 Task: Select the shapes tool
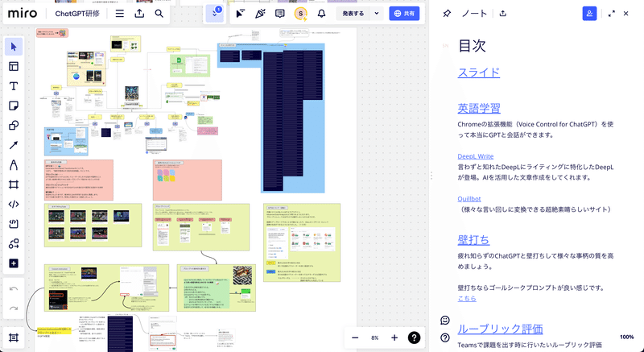pyautogui.click(x=14, y=126)
